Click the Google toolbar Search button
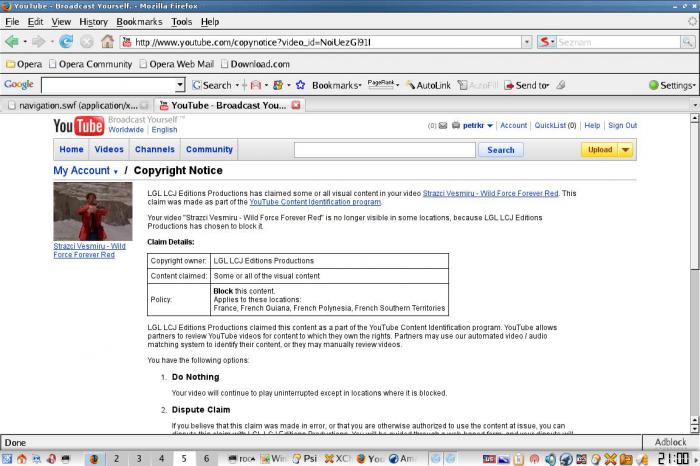Image resolution: width=700 pixels, height=466 pixels. pos(212,85)
